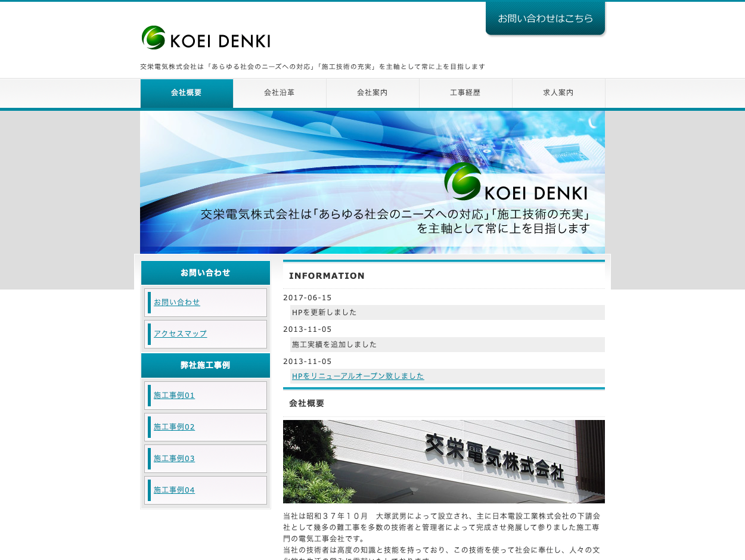Click the 弊社施工事例 sidebar section header

click(205, 365)
